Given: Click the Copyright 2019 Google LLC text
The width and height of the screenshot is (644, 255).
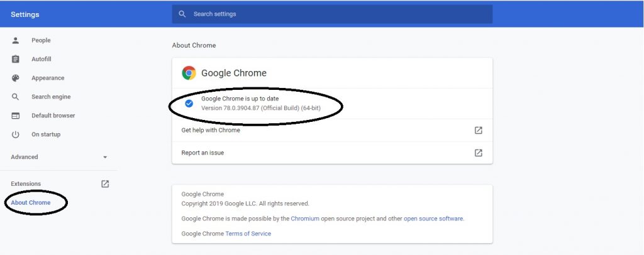Looking at the screenshot, I should (245, 203).
